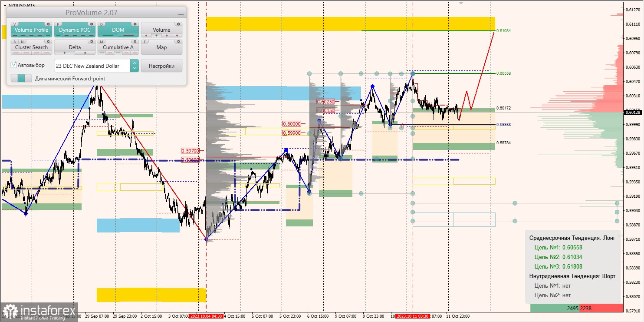Select green-line option under Dynamic POC
Screen dimensions: 644x322
58,35
